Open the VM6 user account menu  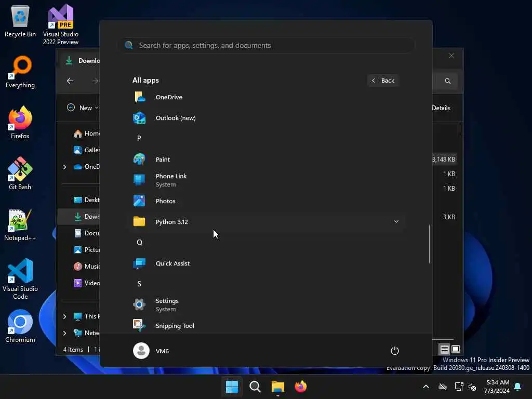(x=151, y=351)
